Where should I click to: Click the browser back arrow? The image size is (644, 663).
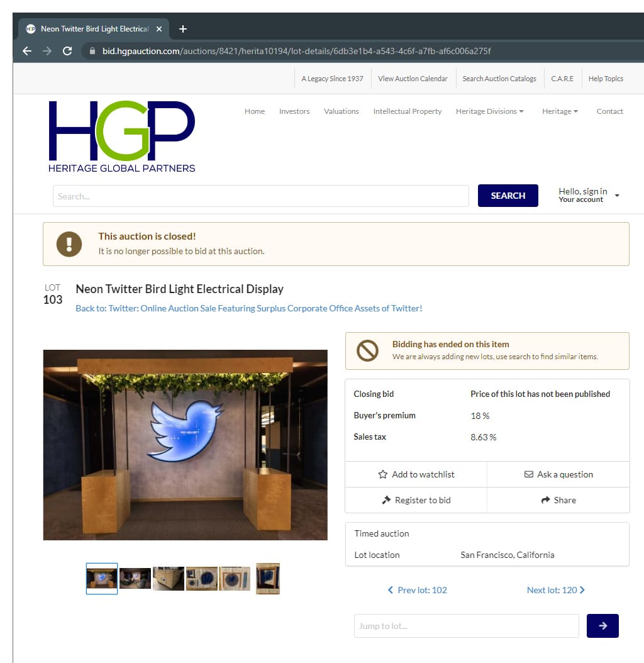pos(27,51)
